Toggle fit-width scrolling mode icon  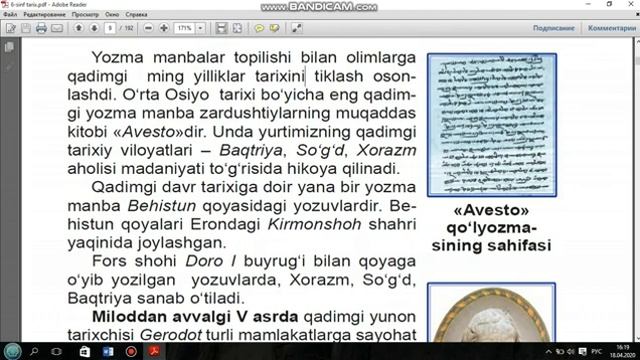pyautogui.click(x=221, y=28)
